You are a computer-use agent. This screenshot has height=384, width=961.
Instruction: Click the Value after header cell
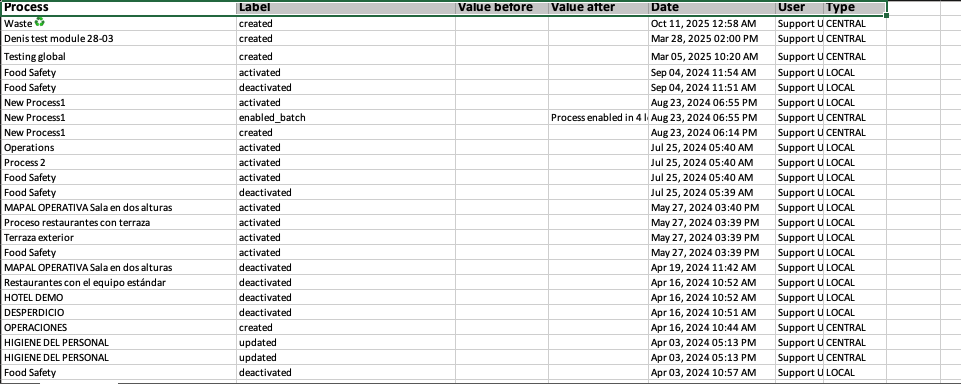(x=598, y=8)
